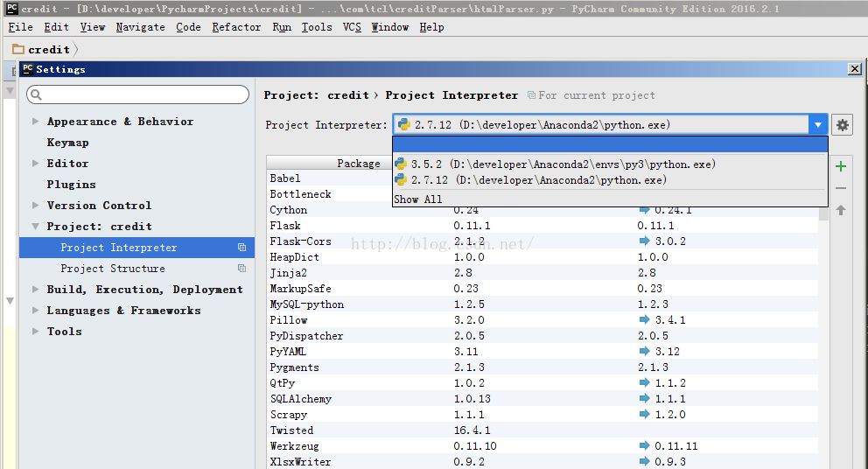The image size is (868, 469).
Task: Collapse the Project: credit settings group
Action: (35, 227)
